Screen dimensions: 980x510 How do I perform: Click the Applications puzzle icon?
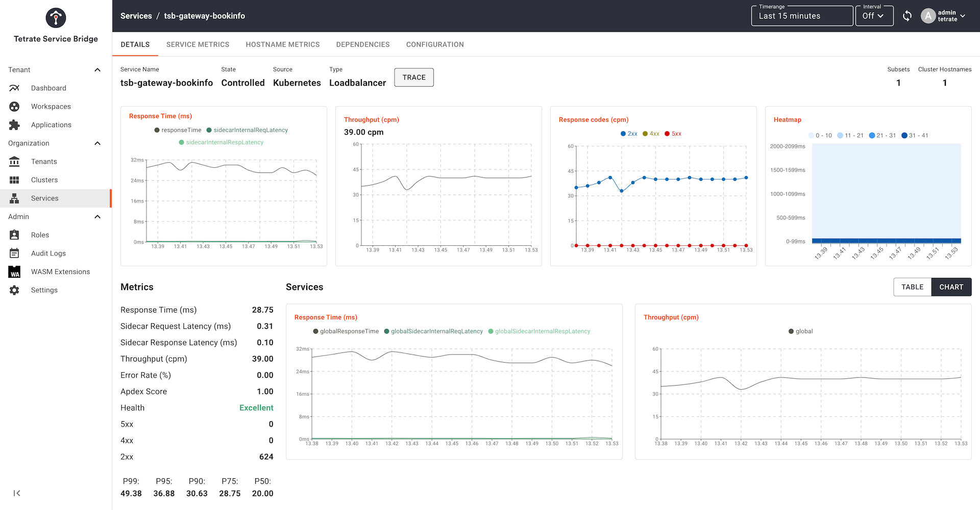coord(14,125)
